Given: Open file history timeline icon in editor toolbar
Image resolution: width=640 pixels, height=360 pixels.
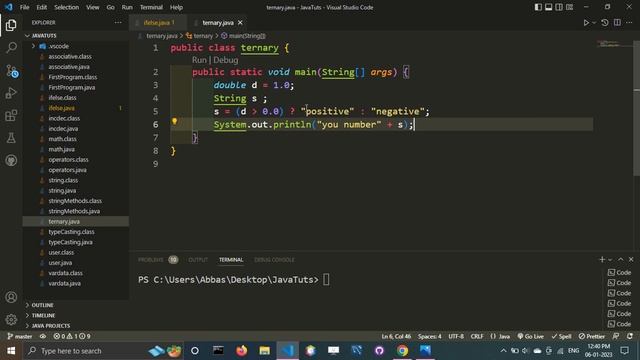Looking at the screenshot, I should [x=605, y=23].
